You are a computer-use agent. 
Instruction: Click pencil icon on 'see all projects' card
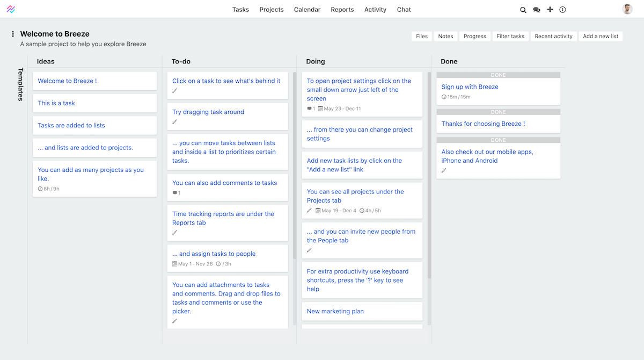coord(309,211)
